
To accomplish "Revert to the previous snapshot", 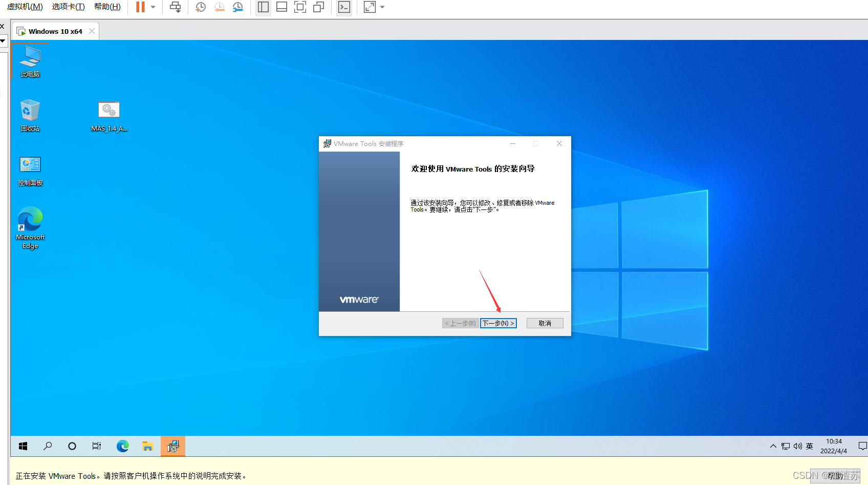I will (x=219, y=7).
